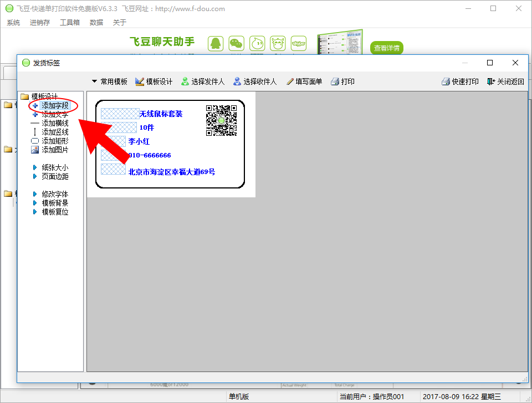Click 模板复位 label in tree
The width and height of the screenshot is (532, 403).
point(55,212)
